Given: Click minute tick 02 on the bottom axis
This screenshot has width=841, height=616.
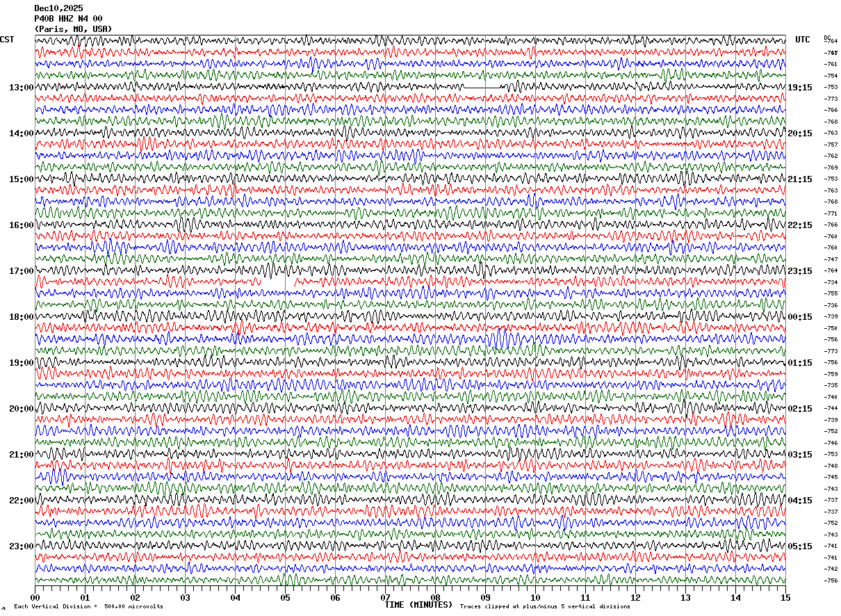Looking at the screenshot, I should (x=135, y=597).
